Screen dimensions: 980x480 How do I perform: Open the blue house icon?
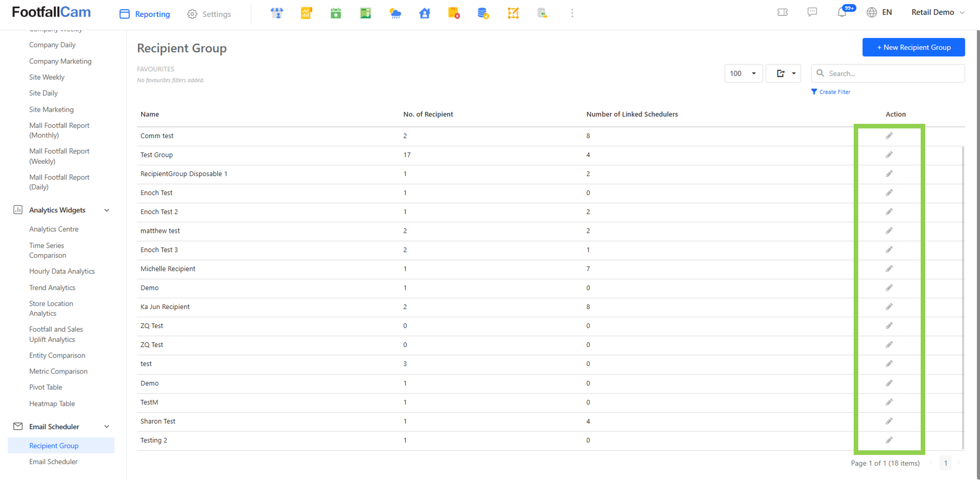tap(425, 13)
